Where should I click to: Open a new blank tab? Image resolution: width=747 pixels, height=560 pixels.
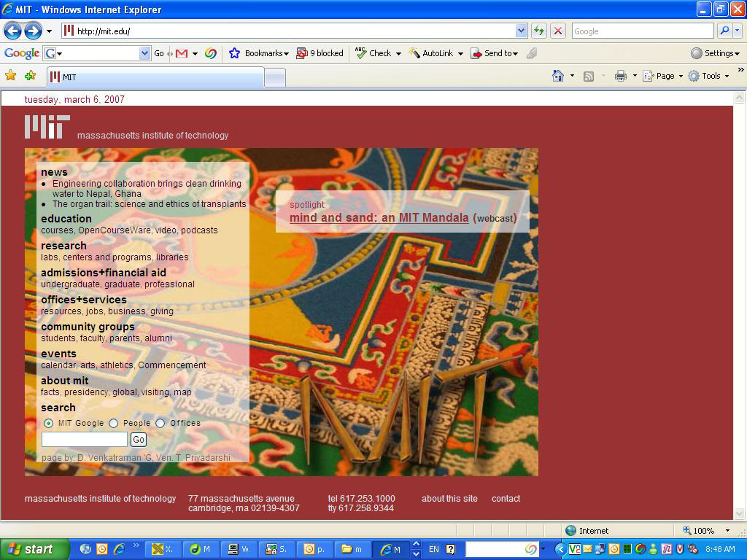click(x=275, y=77)
